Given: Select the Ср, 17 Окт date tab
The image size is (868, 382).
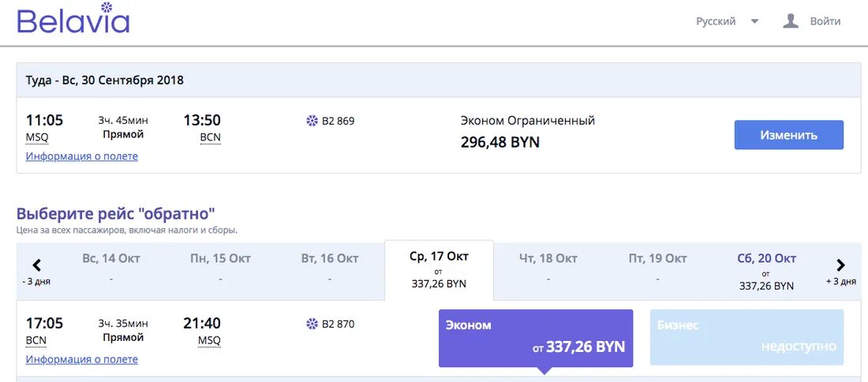Looking at the screenshot, I should (439, 270).
